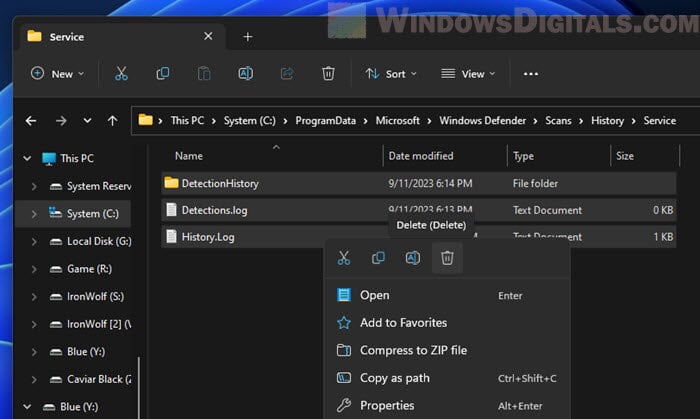The image size is (700, 419).
Task: Open the Sort dropdown menu
Action: [x=391, y=74]
